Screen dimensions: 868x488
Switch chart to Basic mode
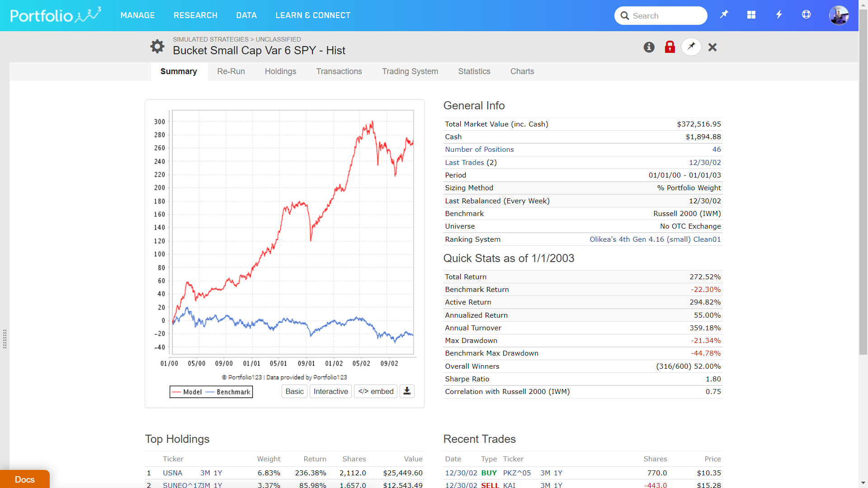point(294,391)
